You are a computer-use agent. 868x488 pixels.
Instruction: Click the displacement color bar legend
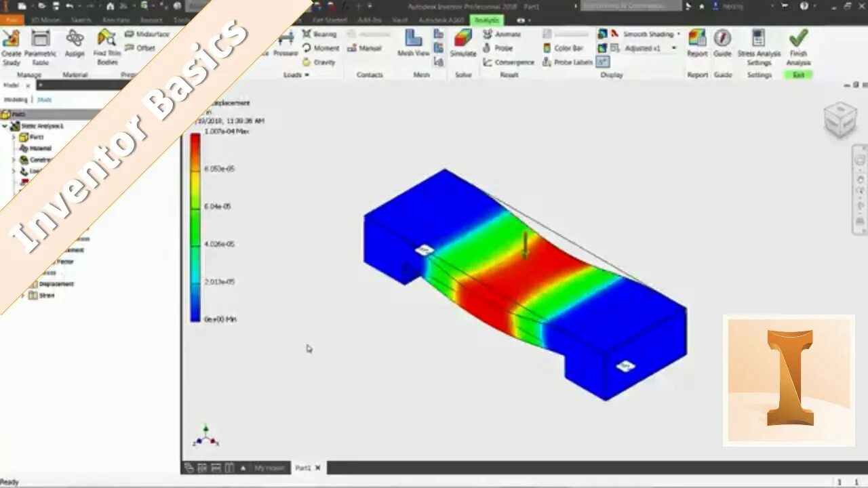(x=195, y=227)
